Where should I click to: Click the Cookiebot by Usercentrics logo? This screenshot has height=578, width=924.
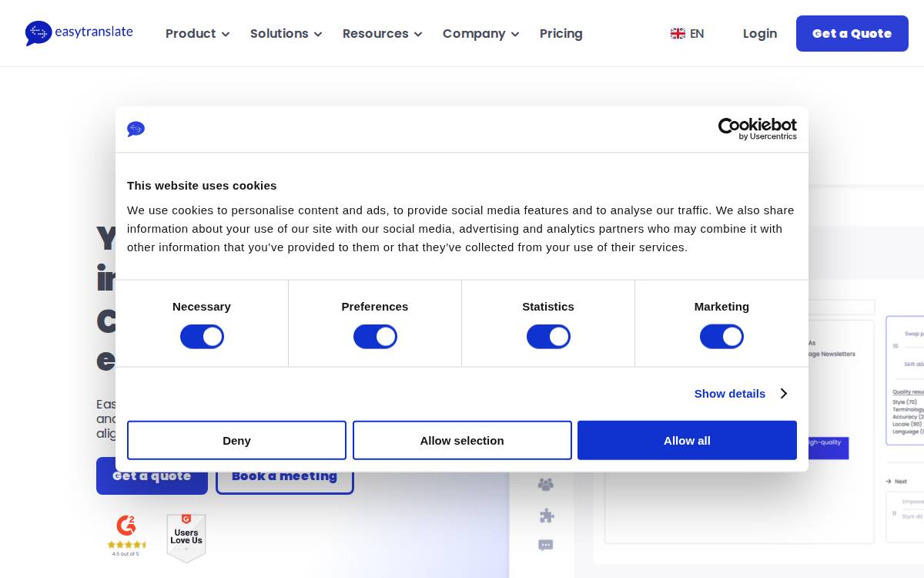758,129
